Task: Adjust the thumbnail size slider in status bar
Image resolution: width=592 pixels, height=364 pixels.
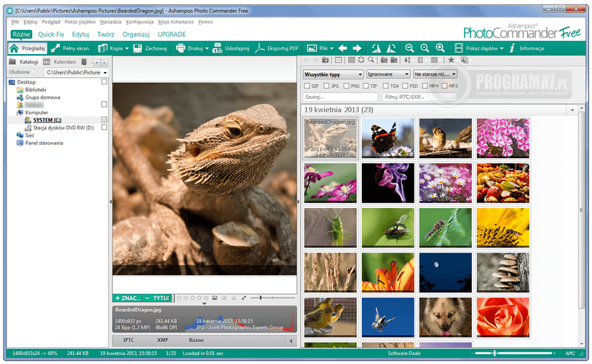Action: [494, 353]
